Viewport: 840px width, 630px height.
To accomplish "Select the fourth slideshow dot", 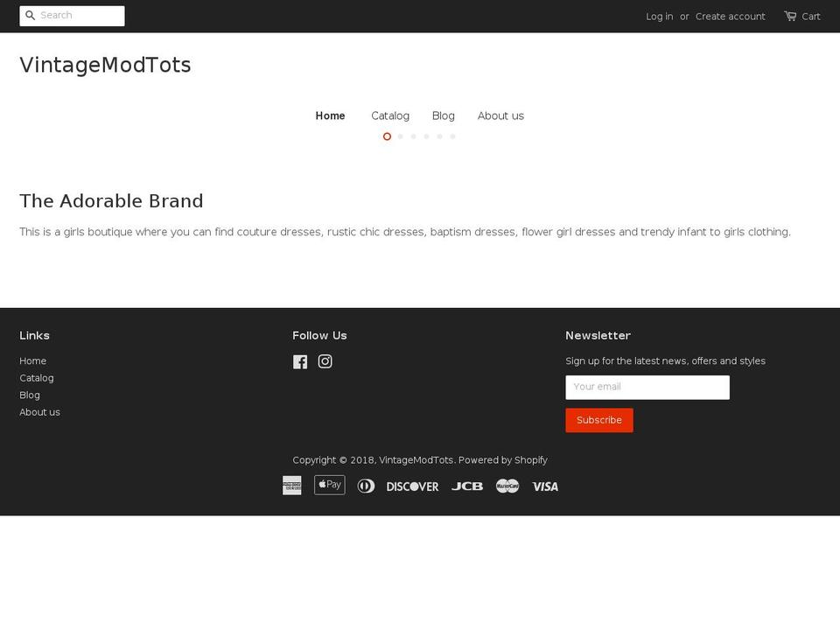I will pos(426,136).
